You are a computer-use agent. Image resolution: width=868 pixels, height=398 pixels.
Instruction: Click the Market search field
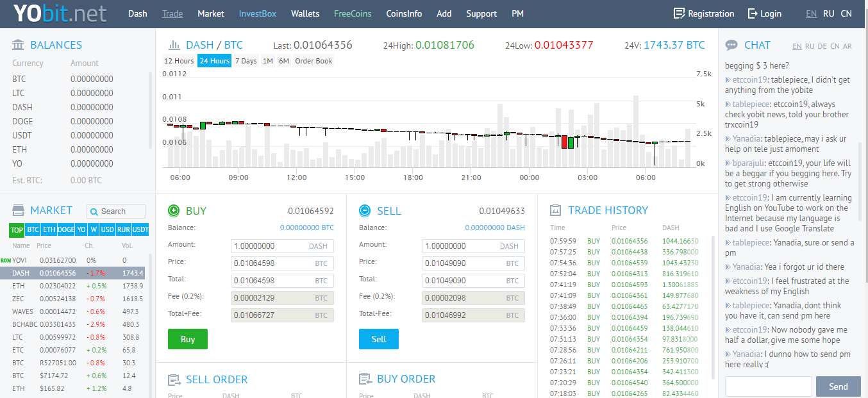coord(116,211)
